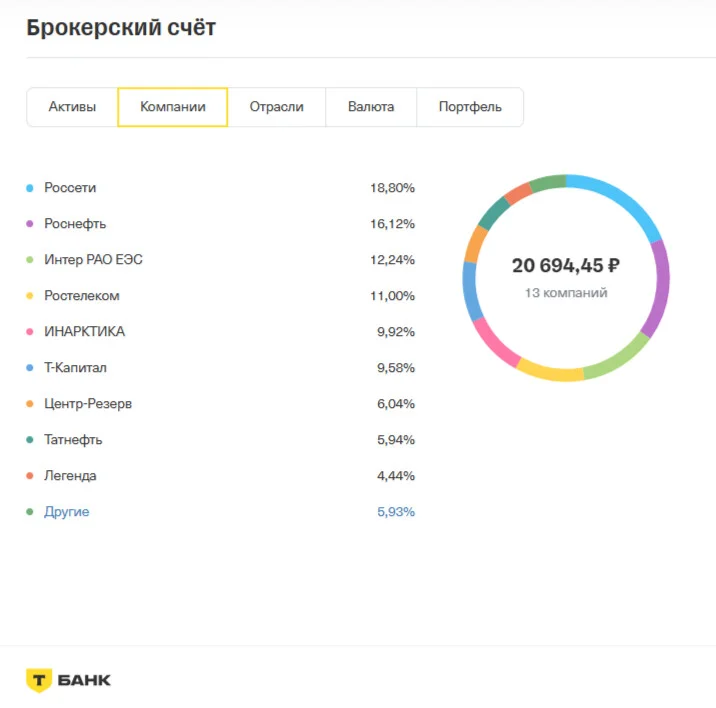This screenshot has height=708, width=716.
Task: Click the 12,24% share value
Action: coord(392,260)
